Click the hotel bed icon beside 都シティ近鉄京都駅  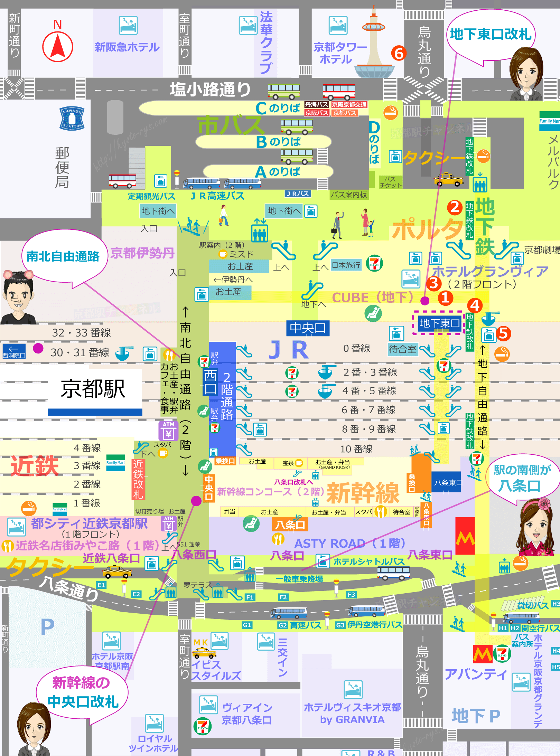pos(17,526)
